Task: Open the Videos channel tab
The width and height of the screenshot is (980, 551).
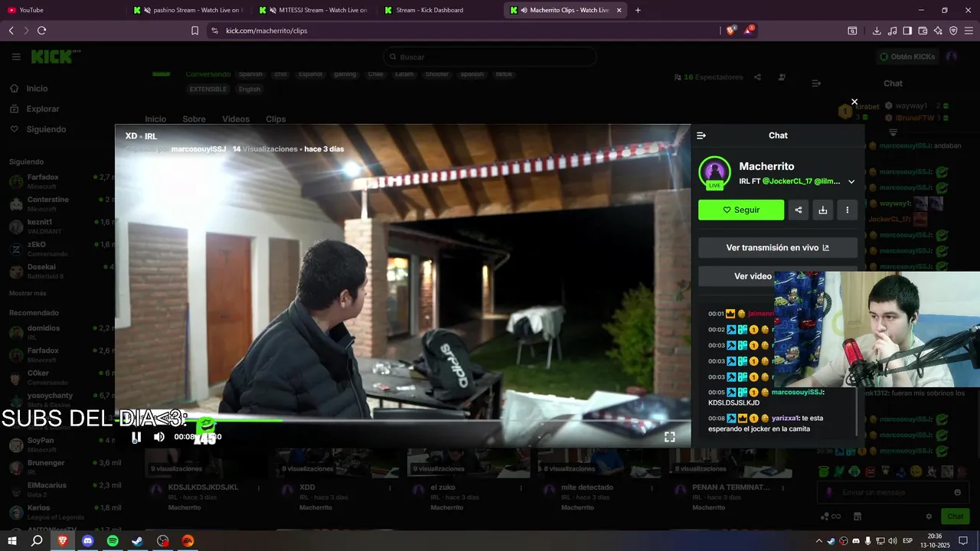Action: (x=236, y=119)
